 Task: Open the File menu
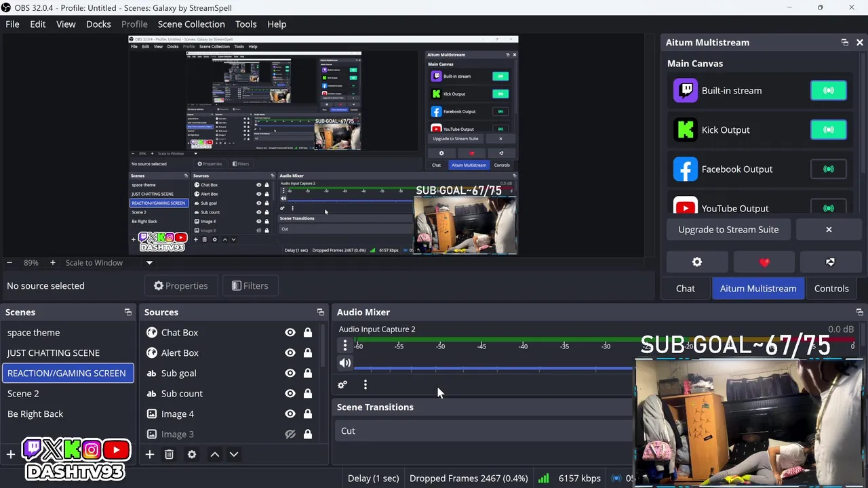coord(12,24)
